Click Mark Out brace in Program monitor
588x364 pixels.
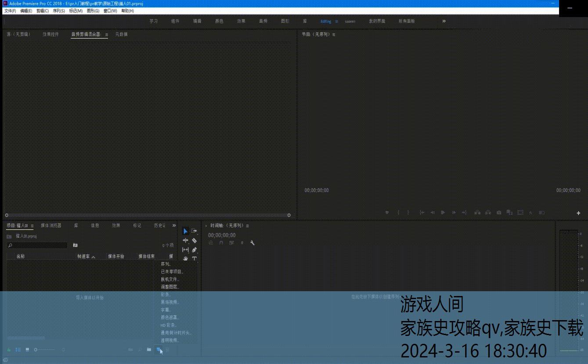(x=408, y=212)
